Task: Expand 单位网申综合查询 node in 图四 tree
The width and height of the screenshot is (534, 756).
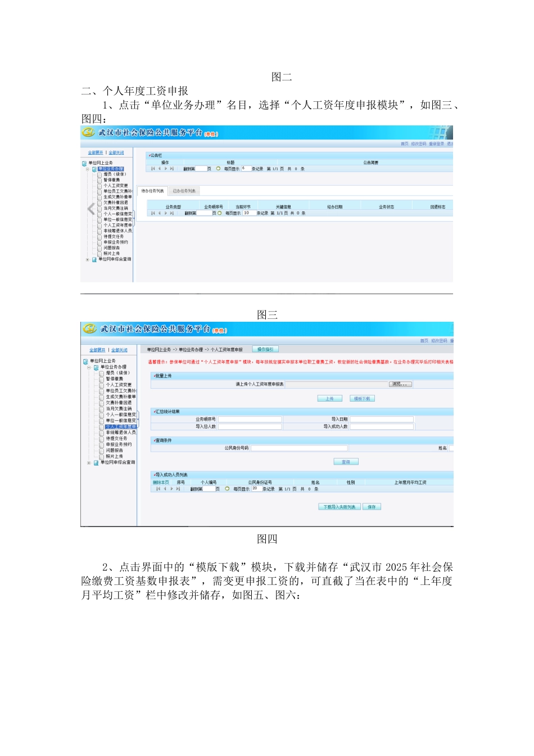Action: coord(89,463)
